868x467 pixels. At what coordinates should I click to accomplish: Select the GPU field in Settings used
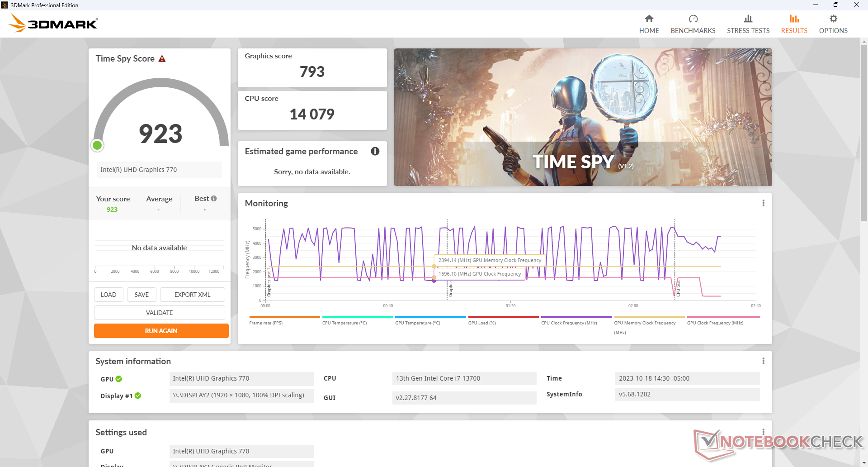coord(241,451)
